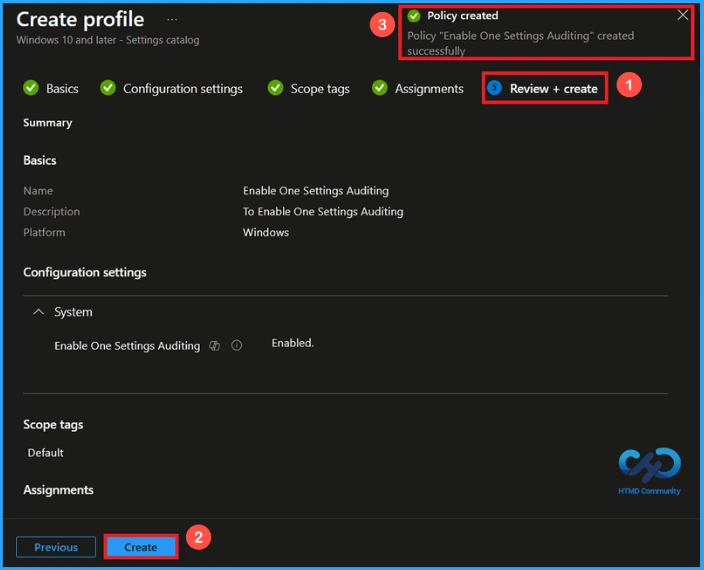The image size is (704, 570).
Task: Open info tooltip for Enable One Settings Auditing
Action: coord(237,345)
